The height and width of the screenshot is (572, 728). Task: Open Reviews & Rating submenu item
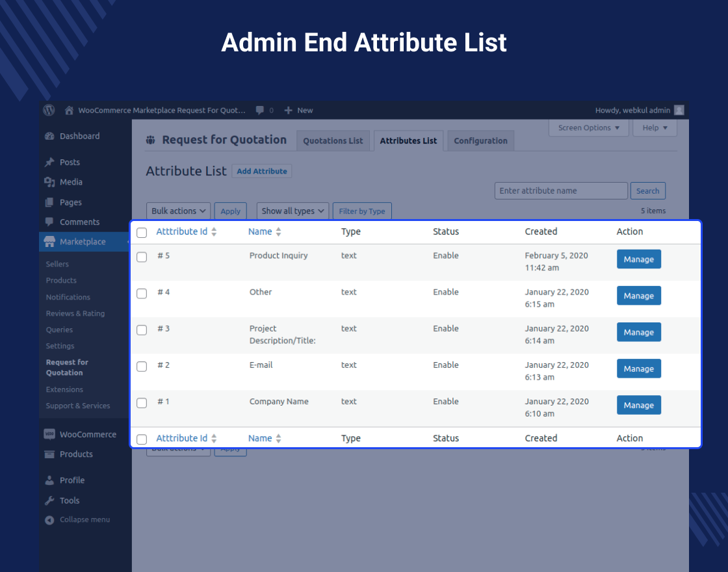[x=75, y=313]
